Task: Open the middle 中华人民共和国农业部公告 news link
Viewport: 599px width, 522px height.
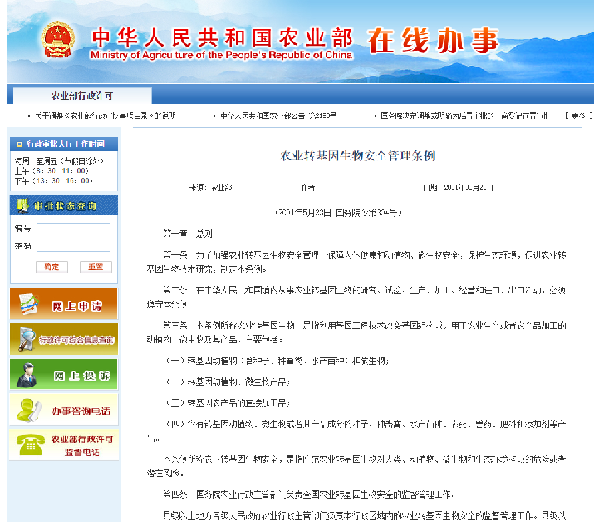Action: pos(278,115)
